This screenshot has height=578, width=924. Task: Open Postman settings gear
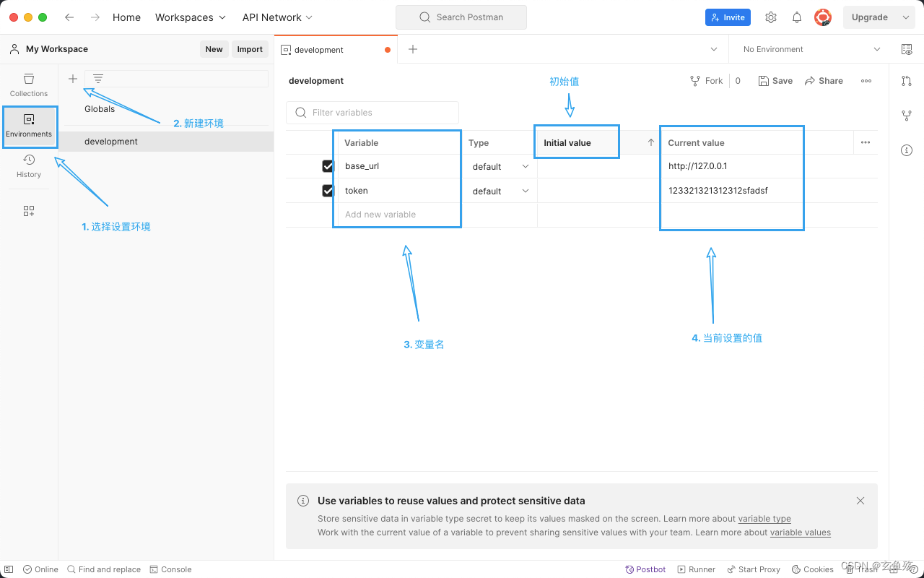(x=771, y=17)
